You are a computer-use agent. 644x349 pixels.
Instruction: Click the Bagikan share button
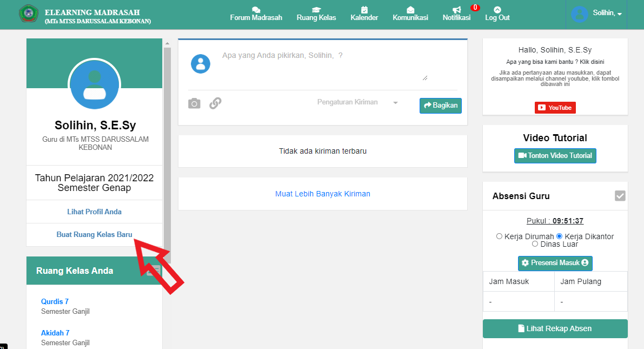[441, 106]
